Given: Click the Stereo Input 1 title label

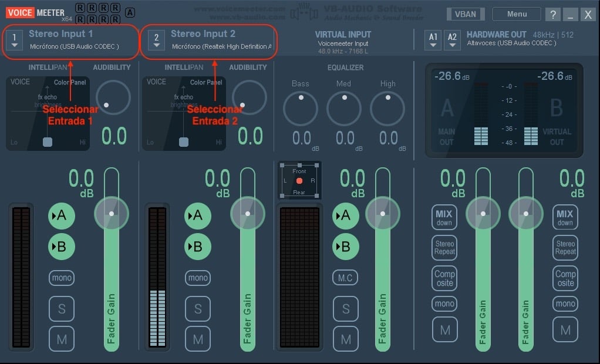Looking at the screenshot, I should [x=61, y=33].
